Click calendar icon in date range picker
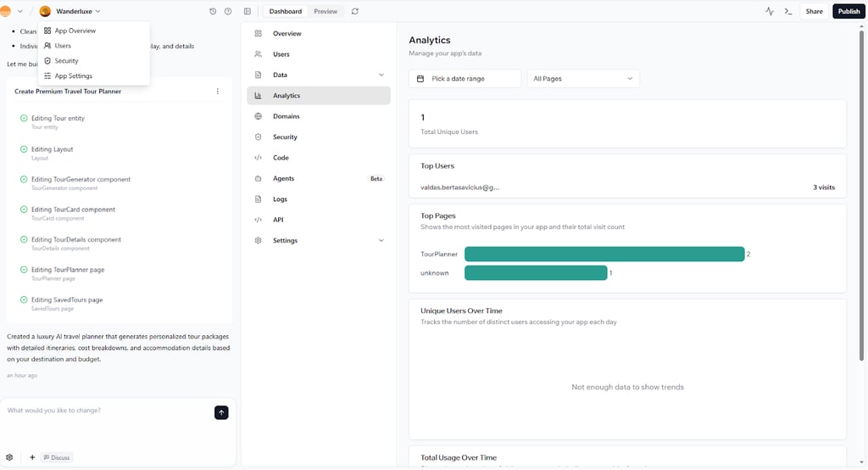 point(420,79)
